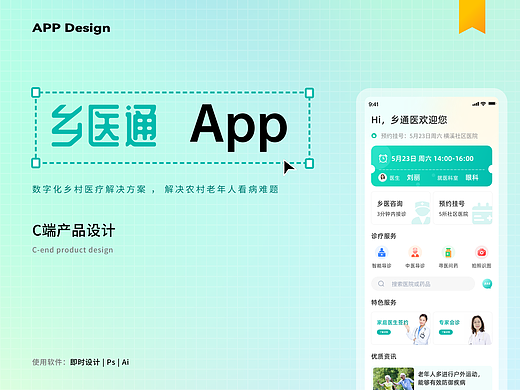Open the 寻医问药 medicine bottle icon

448,252
